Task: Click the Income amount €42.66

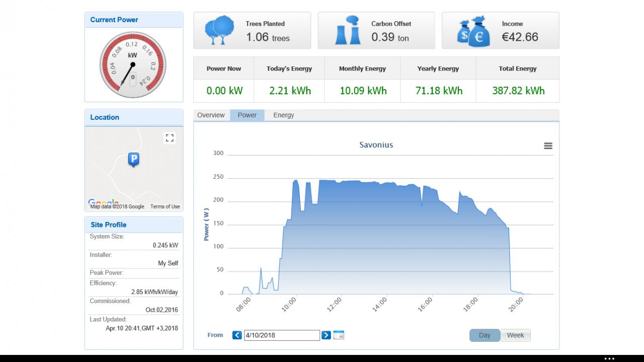Action: pyautogui.click(x=520, y=37)
